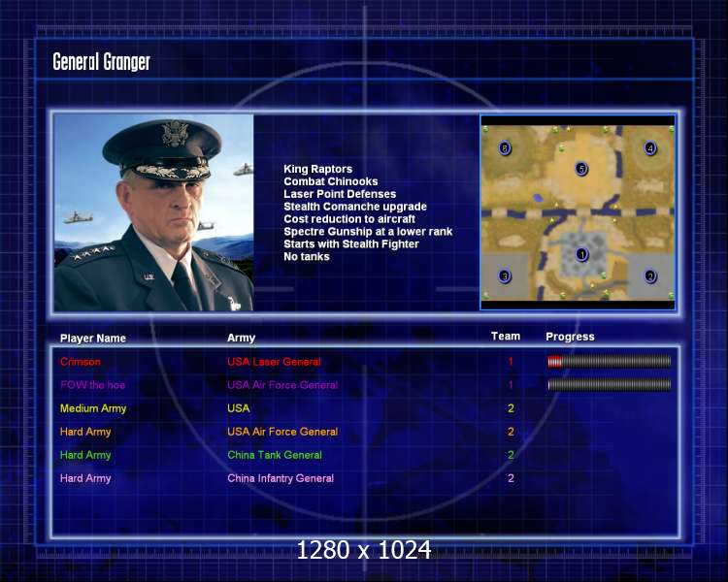Click FOW the hoe's loading progress bar
The image size is (728, 582).
tap(610, 385)
